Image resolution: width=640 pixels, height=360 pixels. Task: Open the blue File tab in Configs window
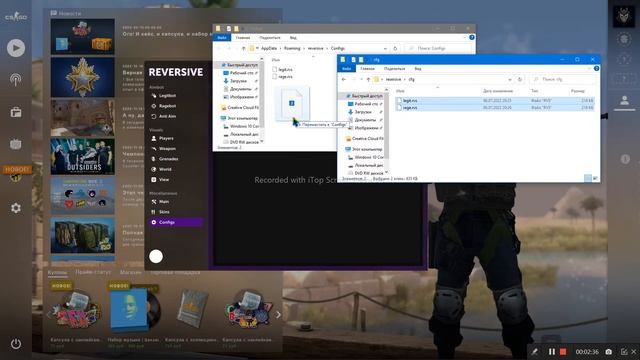click(x=222, y=38)
